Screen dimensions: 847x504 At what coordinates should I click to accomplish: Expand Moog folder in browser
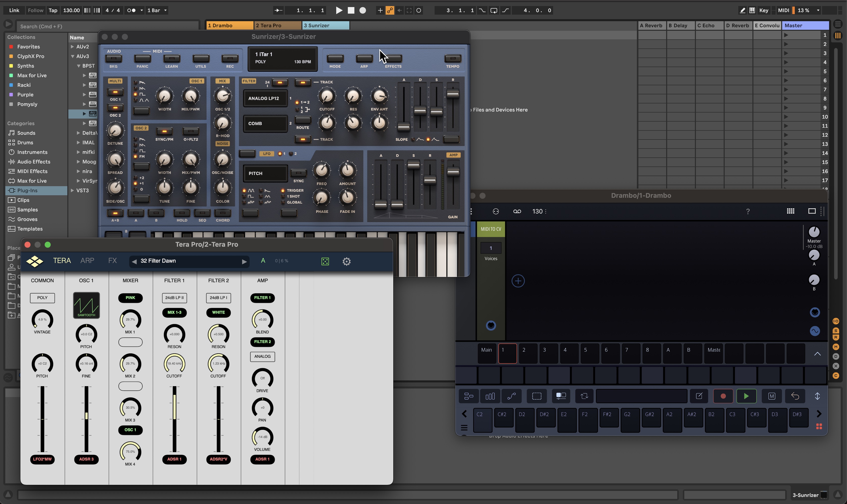[78, 162]
